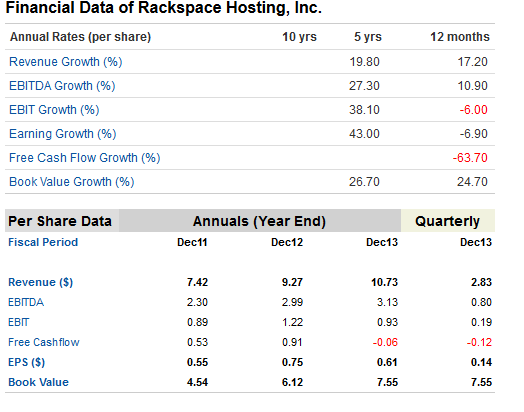Viewport: 524px width, 412px height.
Task: Select the 3.13 EBITDA value
Action: 387,302
